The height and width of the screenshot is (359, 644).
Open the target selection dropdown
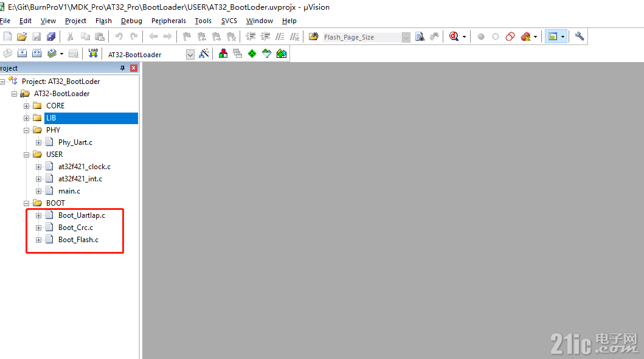click(190, 55)
